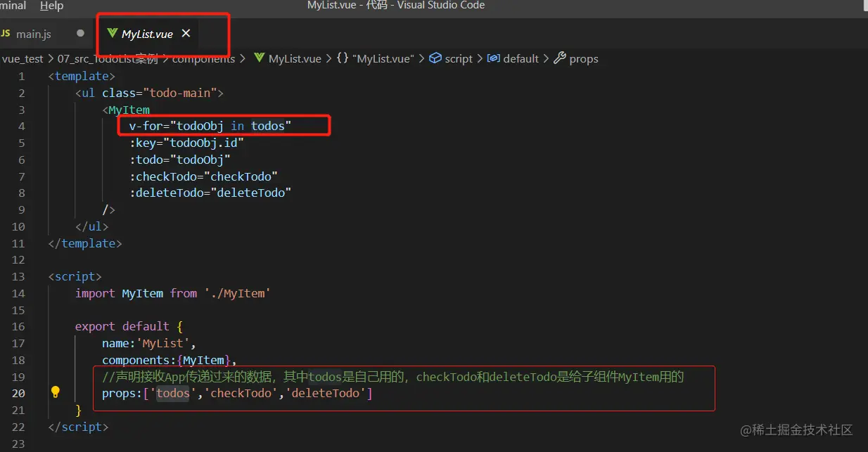Click the variable icon beside default breadcrumb
868x452 pixels.
point(494,58)
